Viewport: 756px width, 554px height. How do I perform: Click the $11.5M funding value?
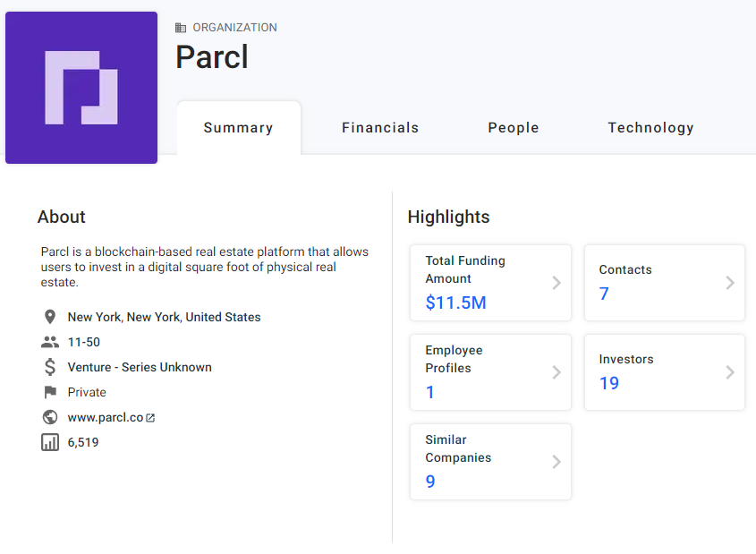pyautogui.click(x=455, y=303)
